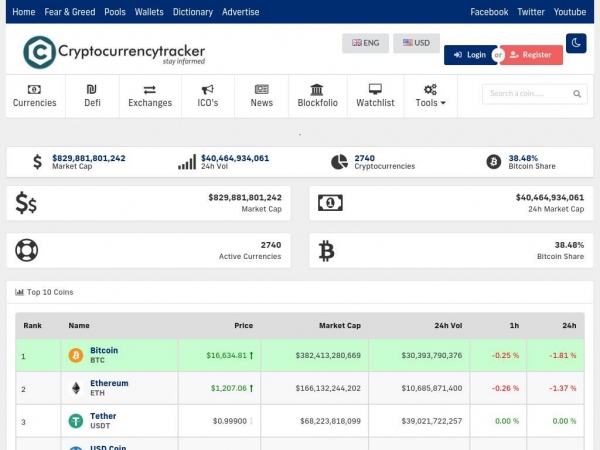Open Advertise menu item

pos(241,12)
